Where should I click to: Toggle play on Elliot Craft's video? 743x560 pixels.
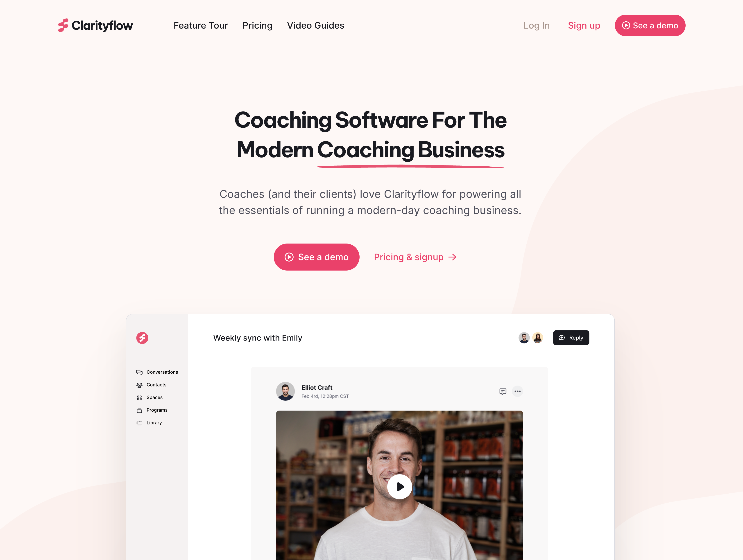click(399, 486)
